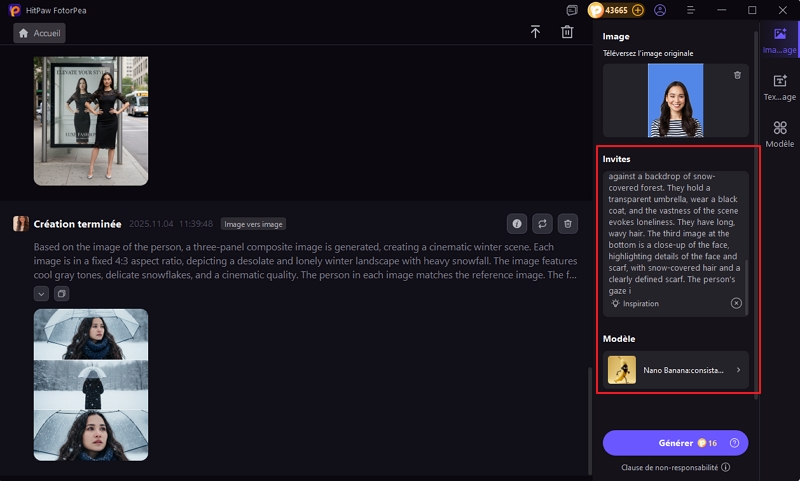Click the trash icon in top toolbar

click(567, 32)
